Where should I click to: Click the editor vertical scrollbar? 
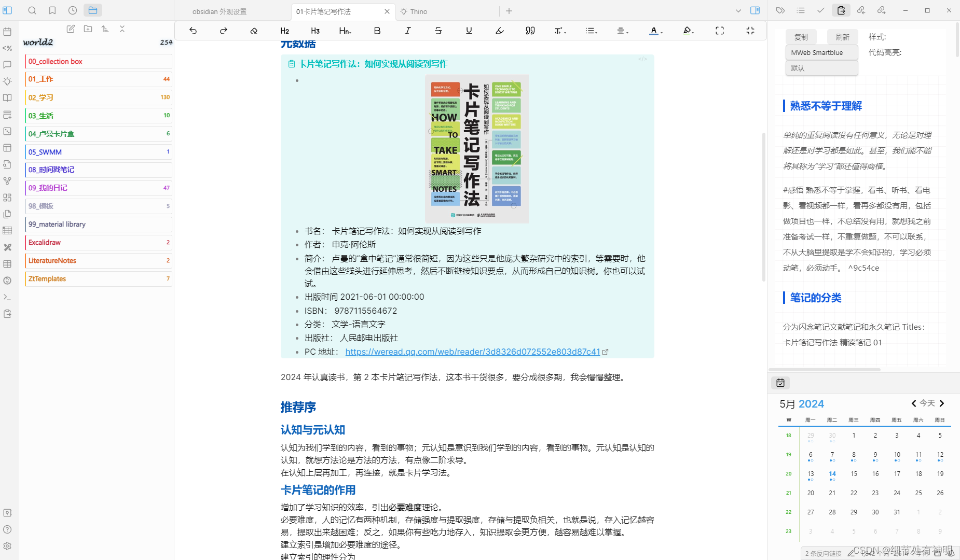tap(764, 207)
